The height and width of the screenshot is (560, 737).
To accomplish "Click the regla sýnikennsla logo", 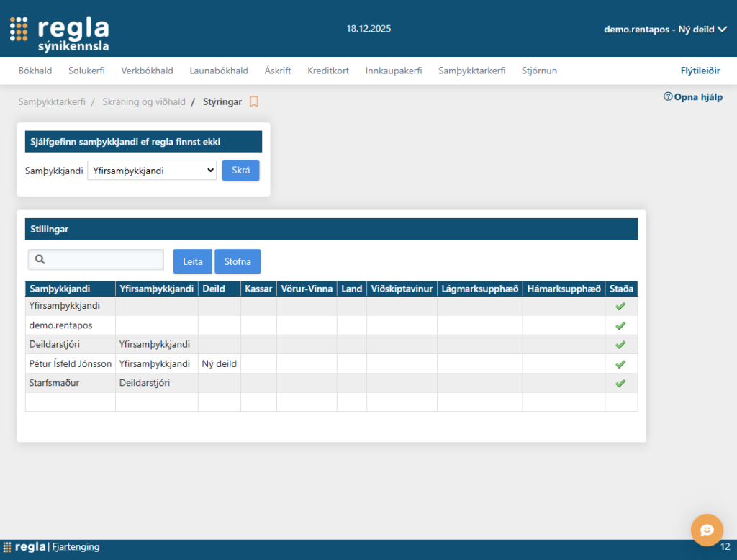I will pos(60,32).
